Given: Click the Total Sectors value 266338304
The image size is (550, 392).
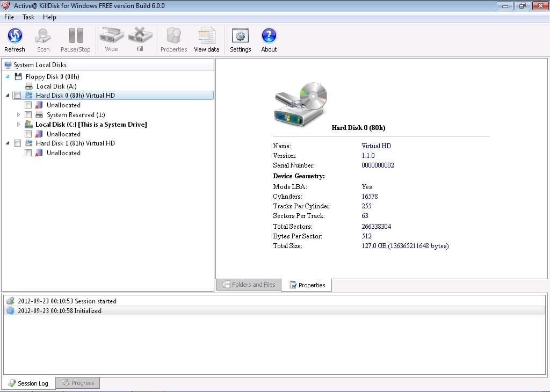Looking at the screenshot, I should [x=377, y=227].
